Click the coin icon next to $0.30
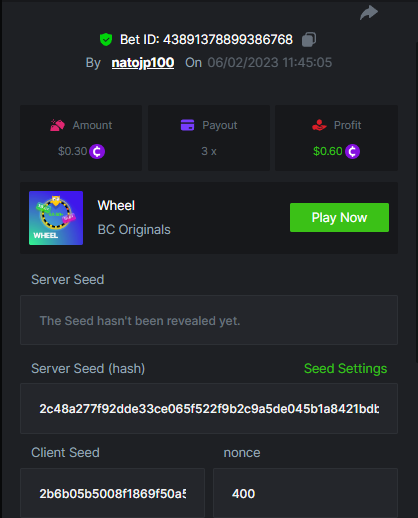 (97, 152)
